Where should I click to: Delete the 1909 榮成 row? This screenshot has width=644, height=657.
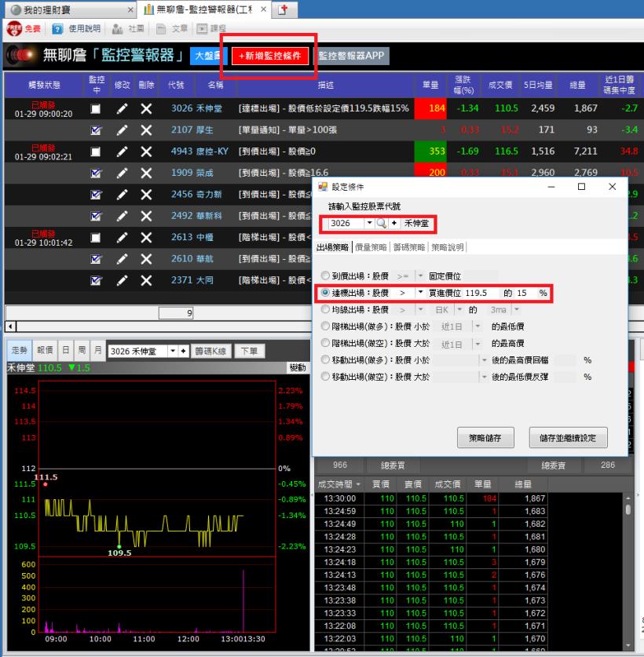pos(146,173)
